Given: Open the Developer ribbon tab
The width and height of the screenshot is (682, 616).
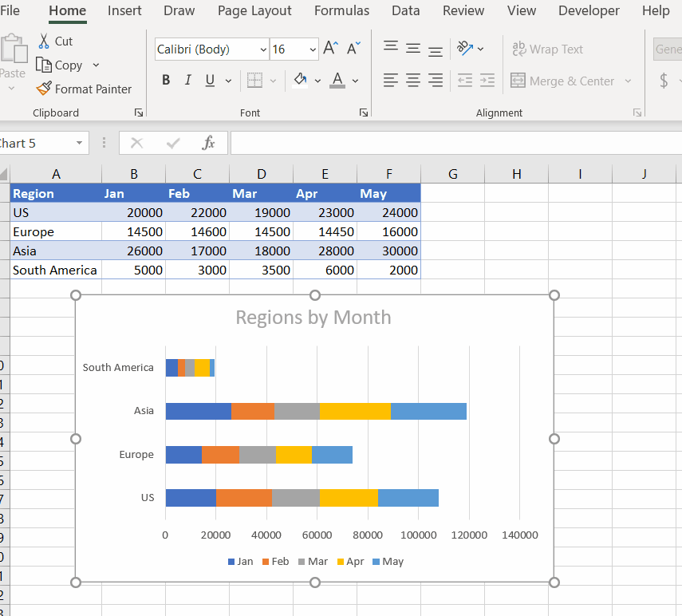Looking at the screenshot, I should pos(589,11).
